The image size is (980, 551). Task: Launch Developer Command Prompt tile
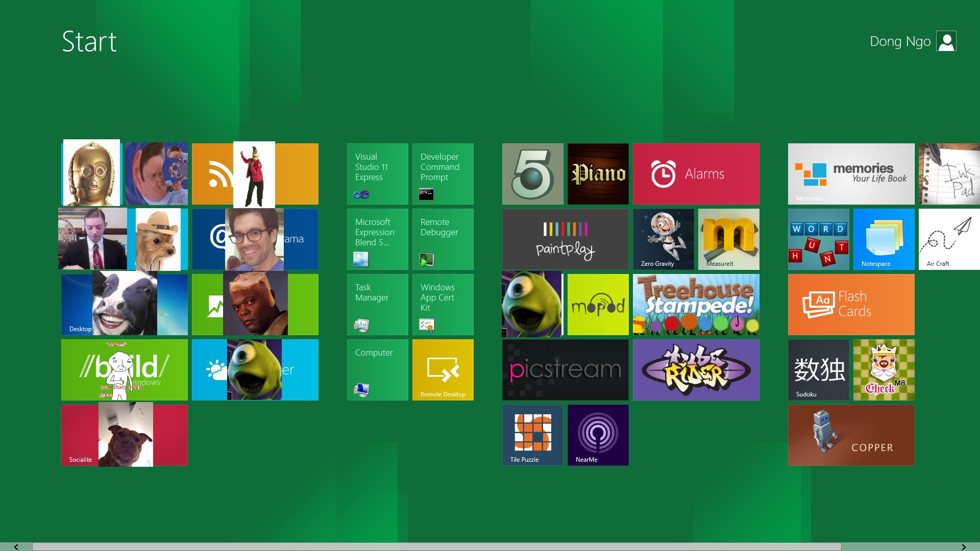click(x=443, y=174)
